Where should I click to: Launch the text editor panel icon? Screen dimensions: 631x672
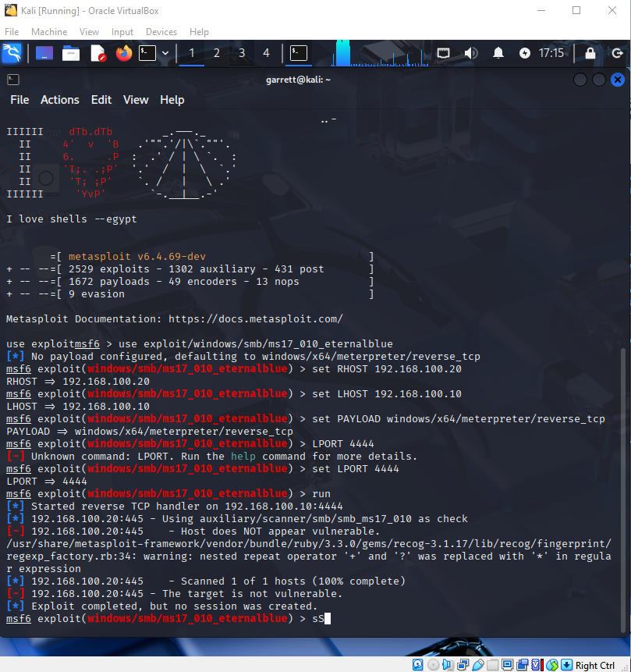point(98,53)
